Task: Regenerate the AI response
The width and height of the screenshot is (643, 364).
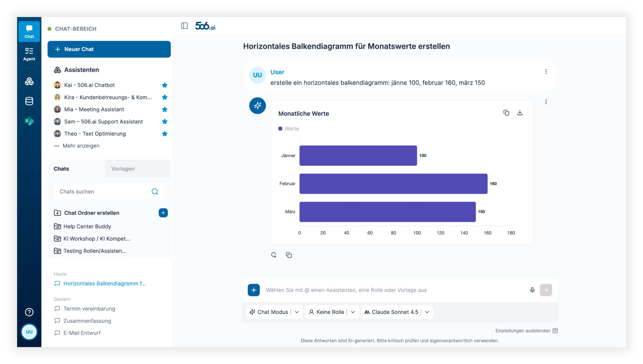Action: [x=274, y=255]
